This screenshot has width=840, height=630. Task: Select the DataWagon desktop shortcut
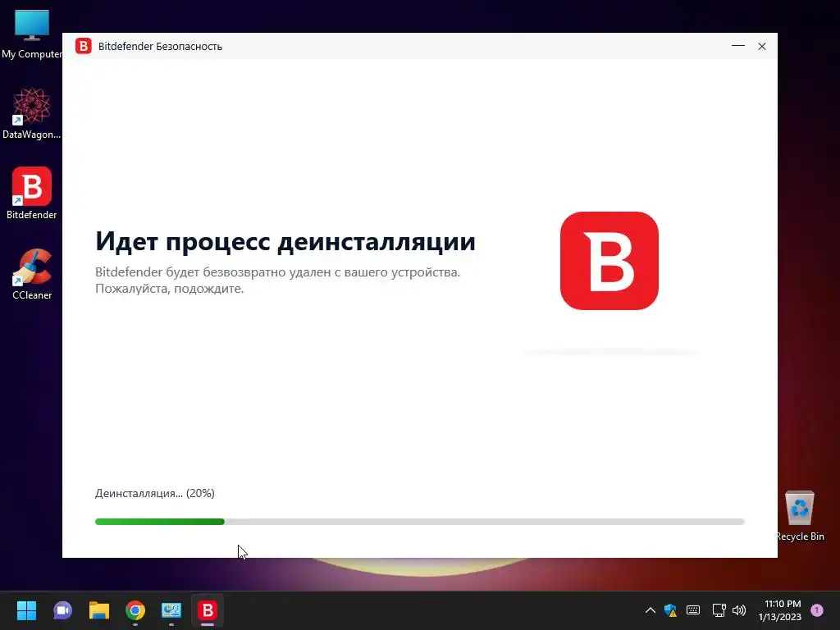point(32,113)
